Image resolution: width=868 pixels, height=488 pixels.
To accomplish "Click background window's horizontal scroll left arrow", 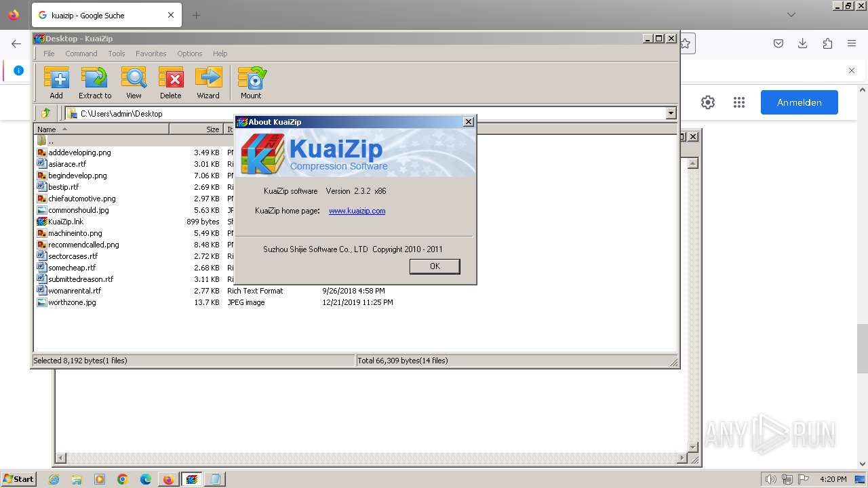I will (x=60, y=458).
